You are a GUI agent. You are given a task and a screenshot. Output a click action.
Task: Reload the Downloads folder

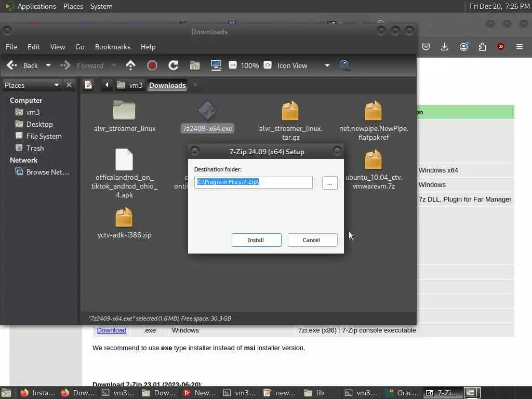[174, 65]
